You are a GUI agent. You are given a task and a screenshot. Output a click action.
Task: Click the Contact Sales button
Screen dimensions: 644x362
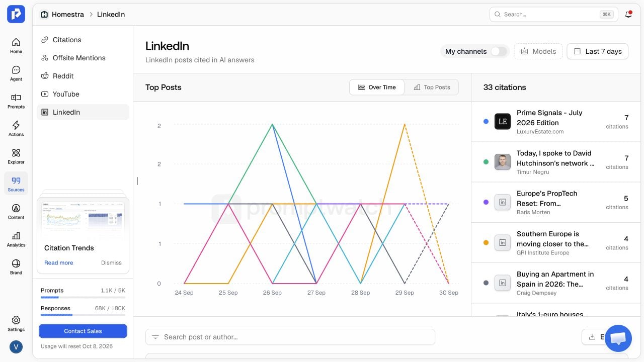(83, 331)
